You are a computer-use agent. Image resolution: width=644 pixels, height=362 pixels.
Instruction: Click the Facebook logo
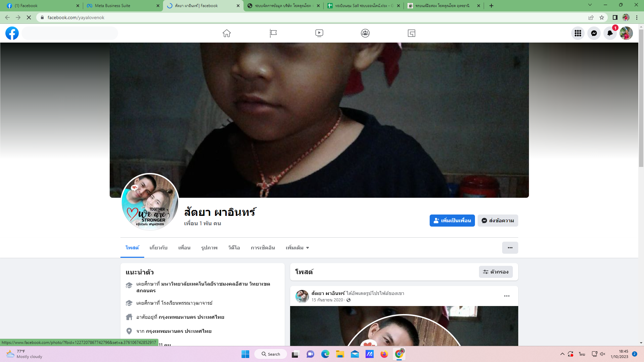click(x=12, y=33)
